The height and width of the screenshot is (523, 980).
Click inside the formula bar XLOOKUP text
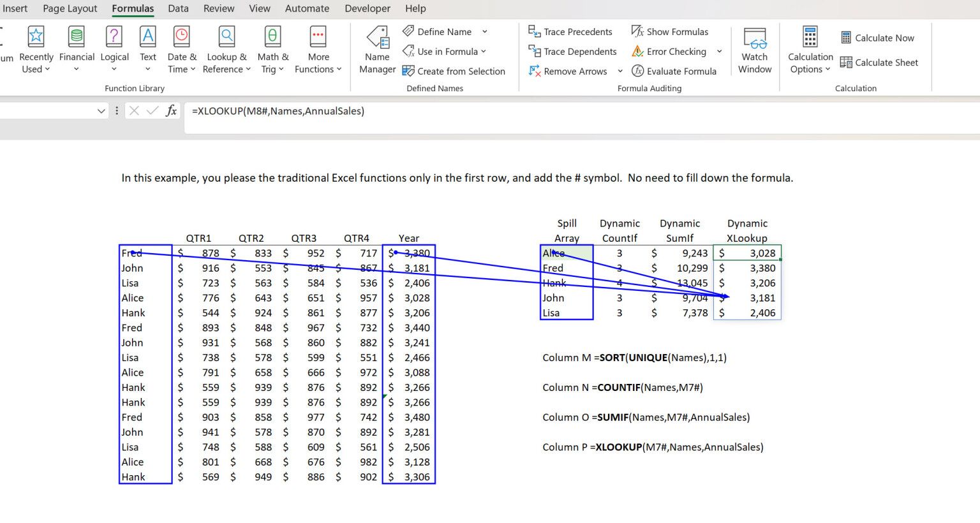[278, 110]
